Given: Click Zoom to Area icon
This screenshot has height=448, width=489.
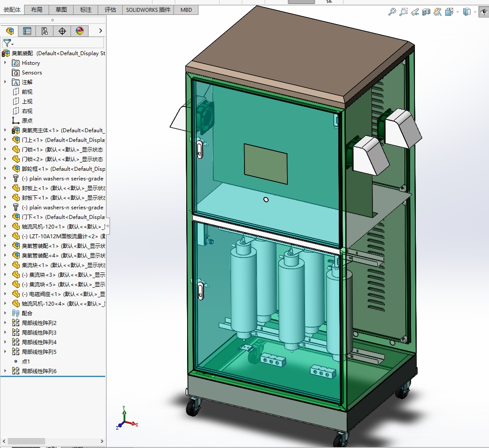Looking at the screenshot, I should 403,12.
